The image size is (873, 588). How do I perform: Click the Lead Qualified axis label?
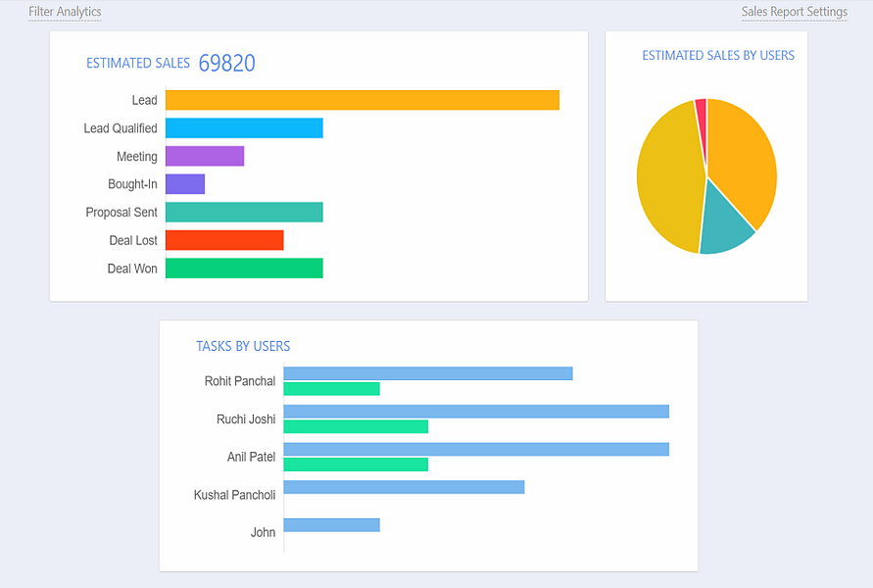click(121, 128)
